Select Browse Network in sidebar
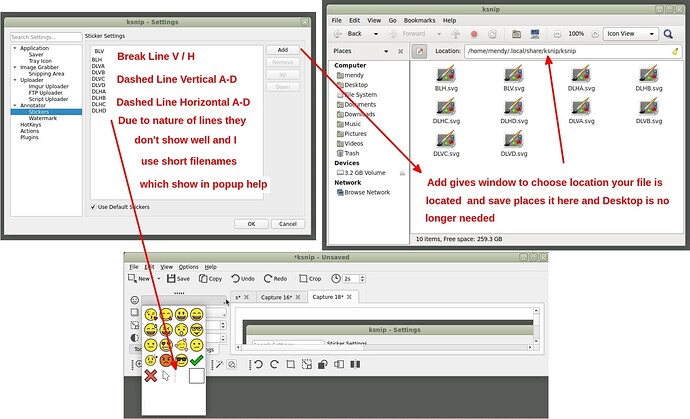This screenshot has height=419, width=690. coord(363,192)
